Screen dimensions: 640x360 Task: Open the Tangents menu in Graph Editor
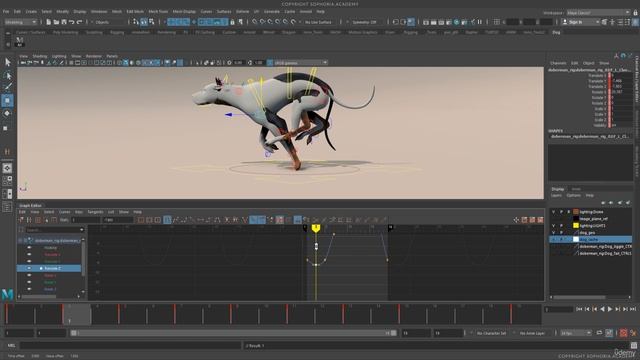pos(95,212)
